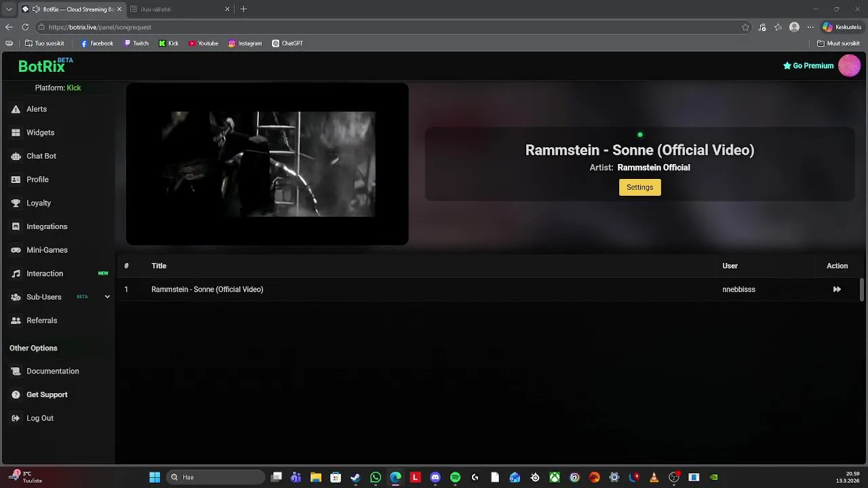Open a new browser tab
The image size is (868, 488).
coord(243,9)
